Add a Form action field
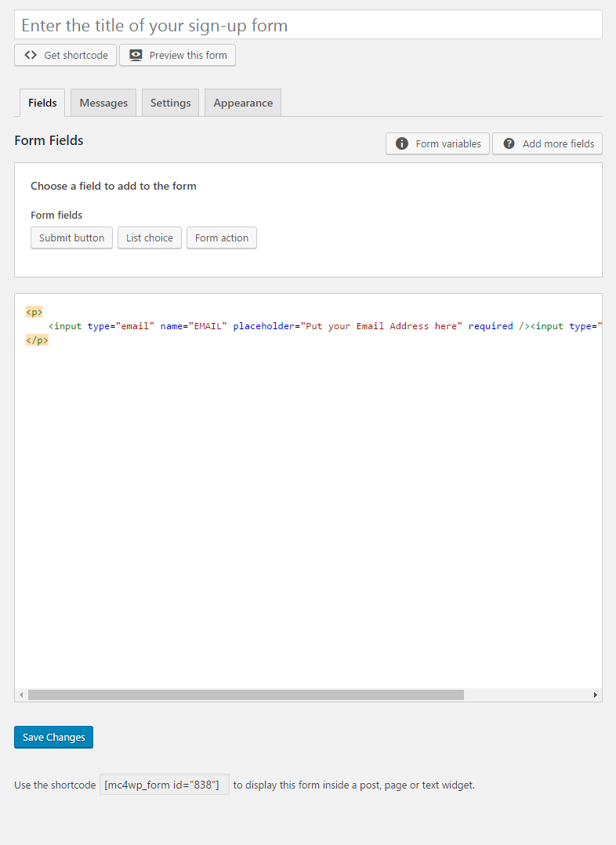Viewport: 616px width, 845px height. pos(222,238)
